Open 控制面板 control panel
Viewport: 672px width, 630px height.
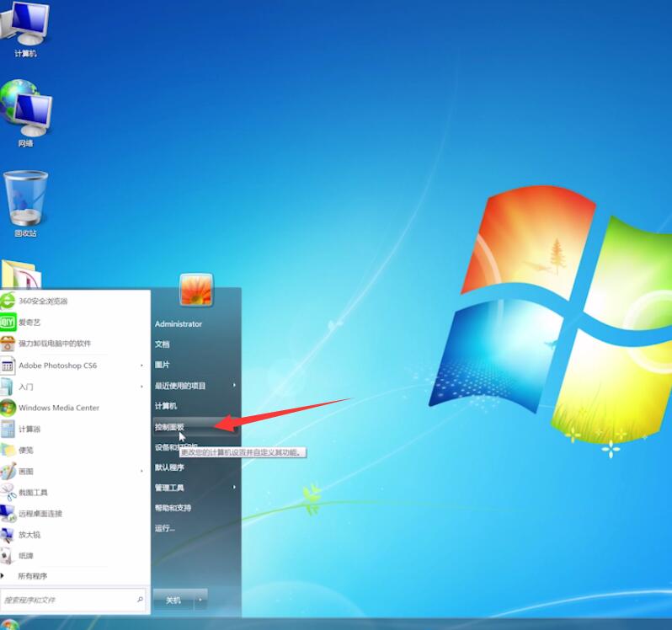tap(196, 427)
